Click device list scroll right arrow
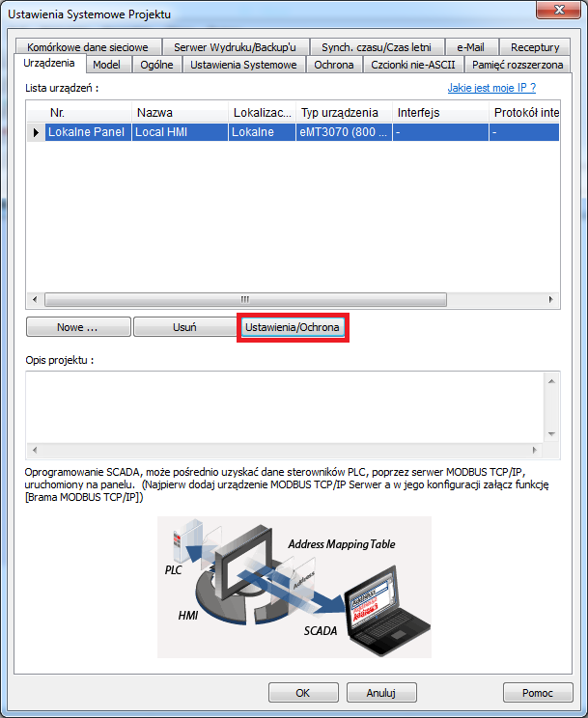The height and width of the screenshot is (718, 588). click(x=551, y=299)
